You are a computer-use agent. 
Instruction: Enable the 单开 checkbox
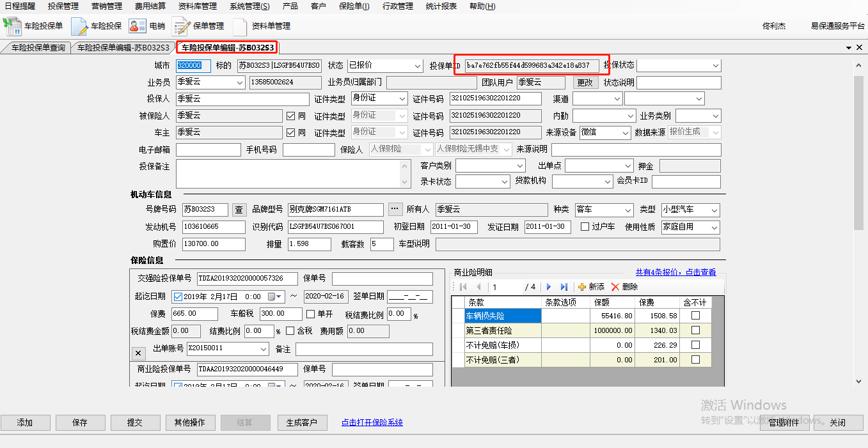click(311, 314)
